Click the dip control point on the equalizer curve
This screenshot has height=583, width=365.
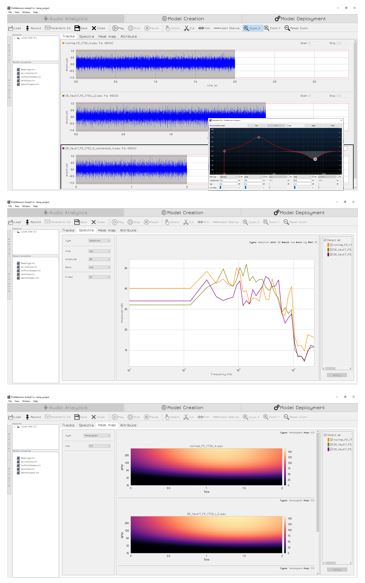315,159
